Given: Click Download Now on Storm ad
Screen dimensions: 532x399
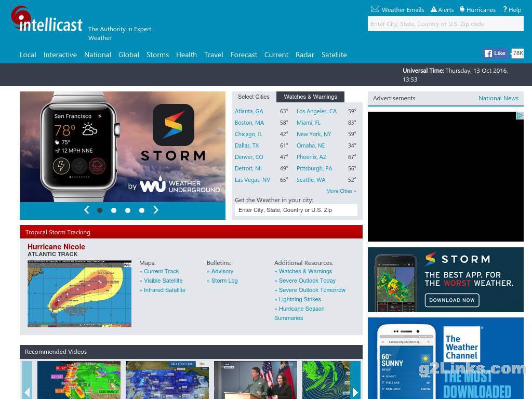Looking at the screenshot, I should pos(451,300).
